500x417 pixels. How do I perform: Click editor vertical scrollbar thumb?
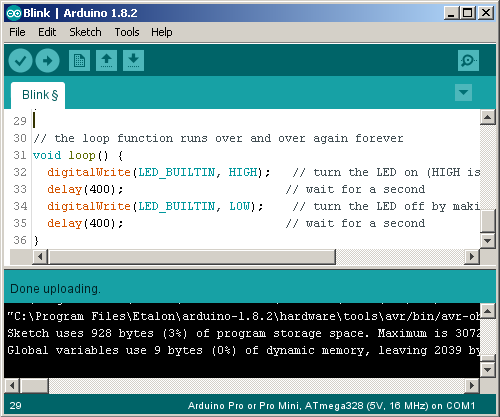pyautogui.click(x=488, y=220)
